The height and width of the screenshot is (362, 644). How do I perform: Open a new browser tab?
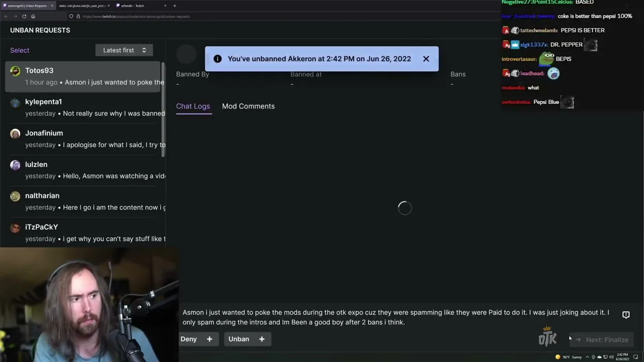click(175, 6)
